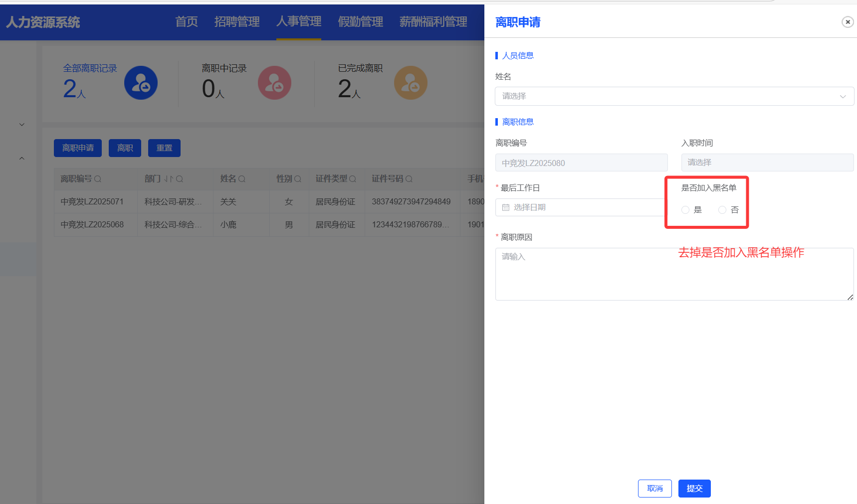Click cell 中竞发LZ2025071
Screen dimensions: 857x504
click(92, 202)
